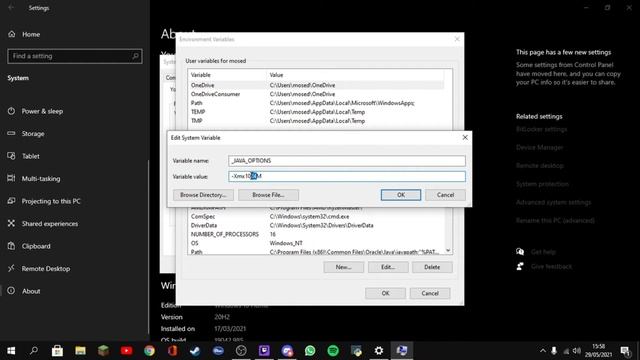The height and width of the screenshot is (360, 640).
Task: Select the ComSpec system variable row
Action: pyautogui.click(x=316, y=216)
